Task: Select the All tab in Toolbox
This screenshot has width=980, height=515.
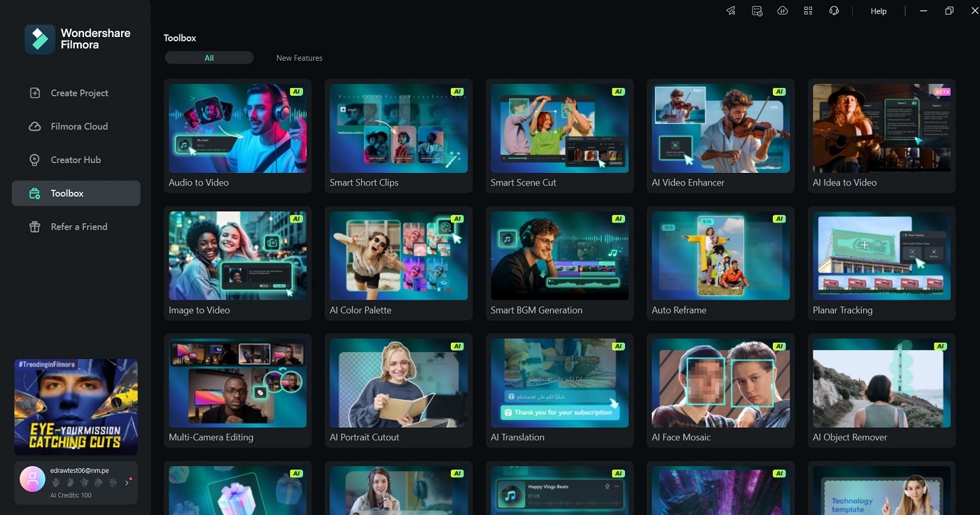Action: click(x=209, y=58)
